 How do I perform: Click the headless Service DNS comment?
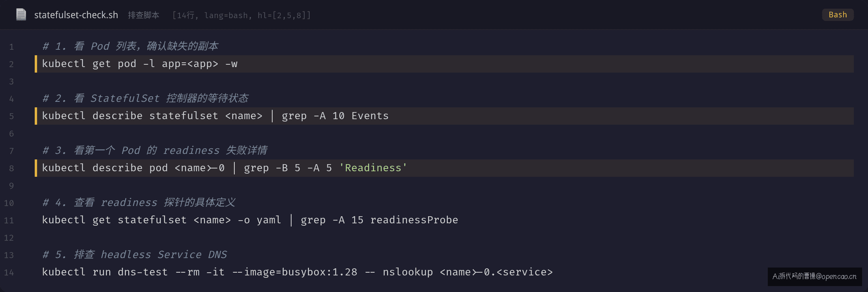click(135, 255)
